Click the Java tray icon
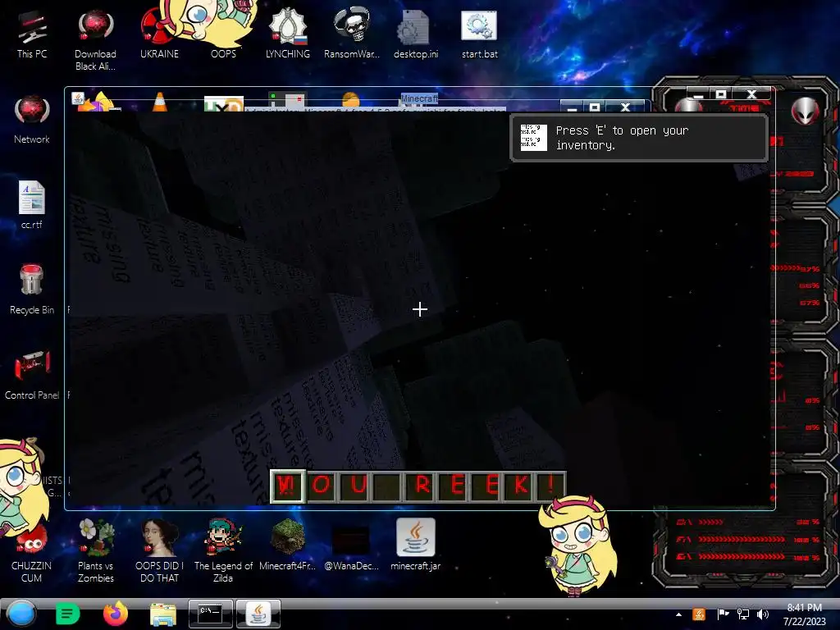Screen dimensions: 840x630 699,614
